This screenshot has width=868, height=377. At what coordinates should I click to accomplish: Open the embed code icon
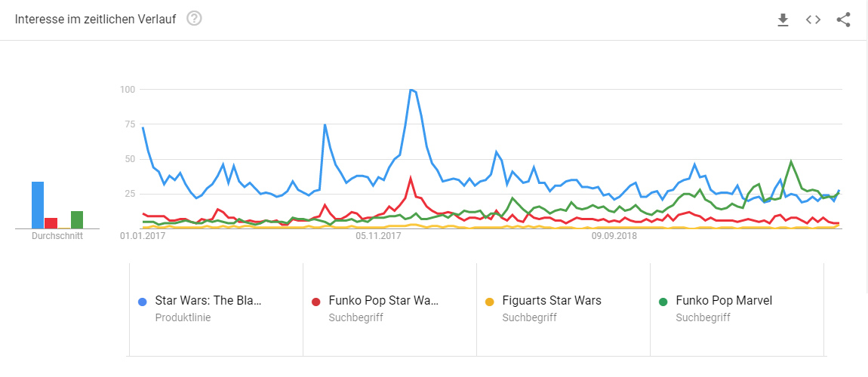813,20
